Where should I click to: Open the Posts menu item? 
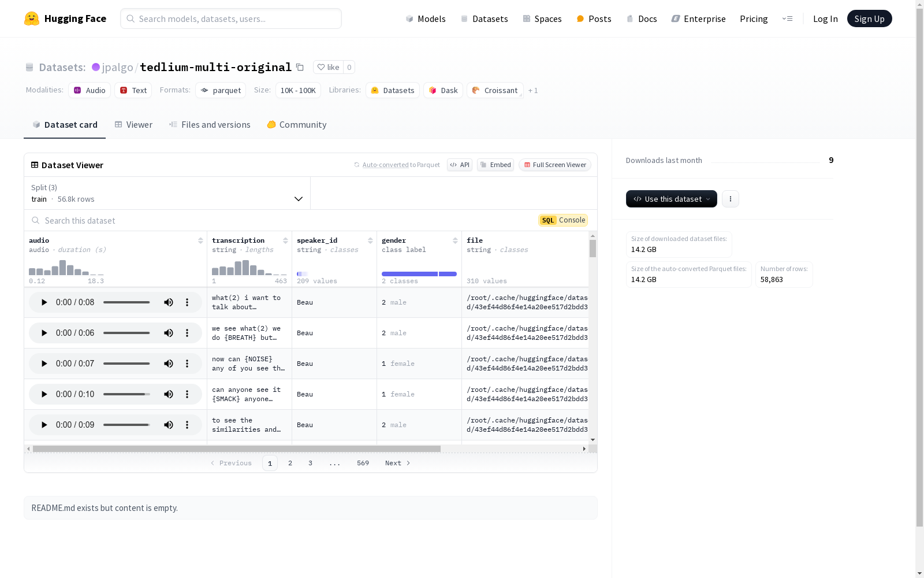pyautogui.click(x=594, y=18)
